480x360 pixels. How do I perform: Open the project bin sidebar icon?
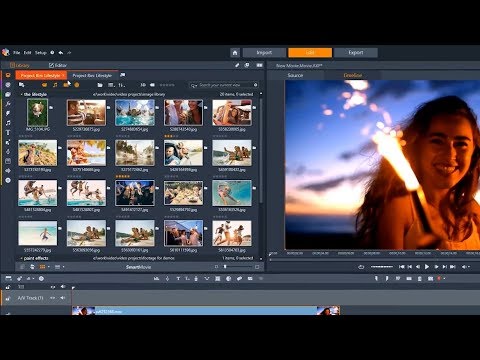pos(8,75)
